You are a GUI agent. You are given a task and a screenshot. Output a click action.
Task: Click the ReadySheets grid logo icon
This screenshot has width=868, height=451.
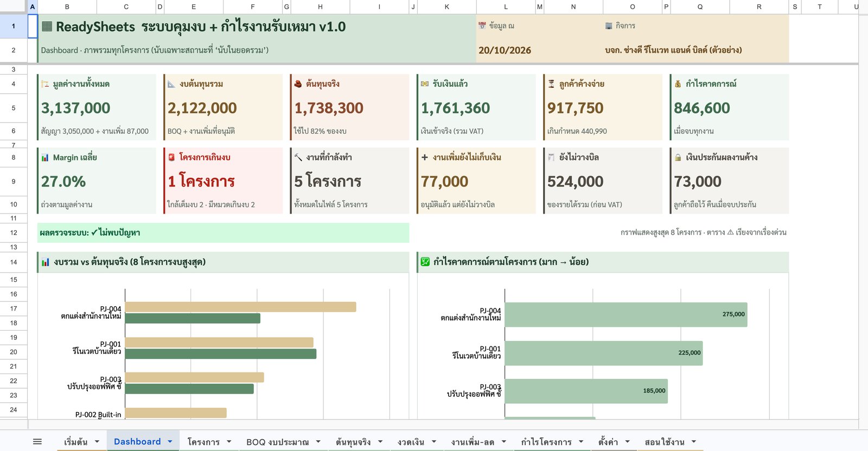47,27
